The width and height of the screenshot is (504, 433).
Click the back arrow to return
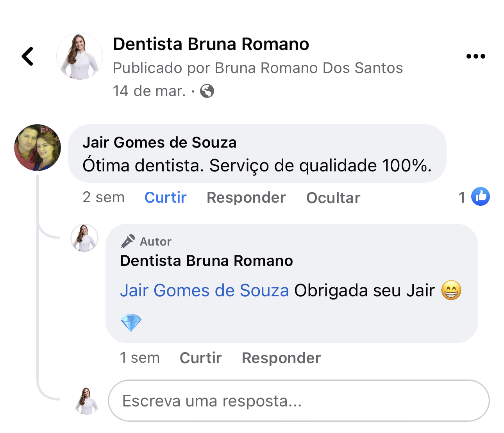coord(27,56)
